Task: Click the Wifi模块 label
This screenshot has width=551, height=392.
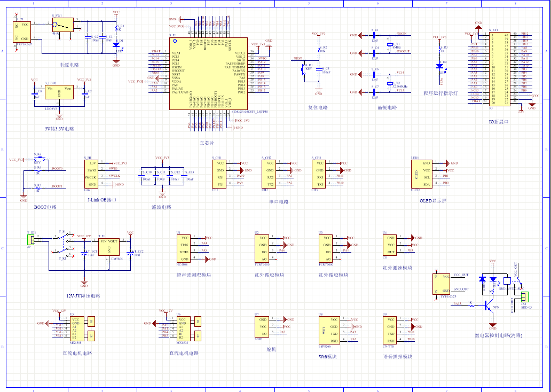Action: coord(327,357)
